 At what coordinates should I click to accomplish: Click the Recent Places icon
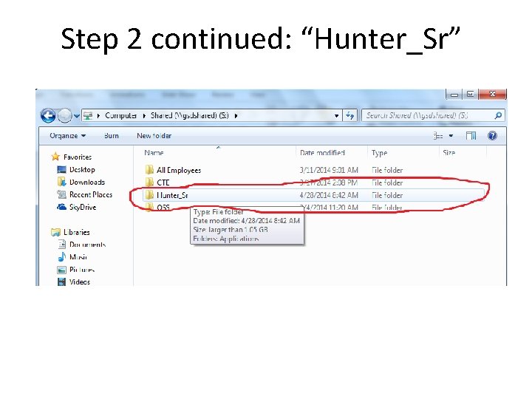(x=61, y=194)
